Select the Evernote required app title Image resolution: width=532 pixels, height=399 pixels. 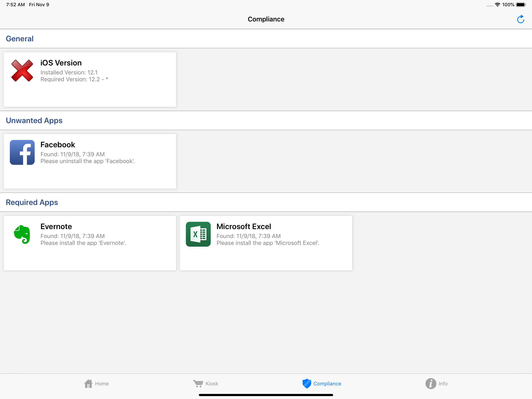[x=56, y=226]
